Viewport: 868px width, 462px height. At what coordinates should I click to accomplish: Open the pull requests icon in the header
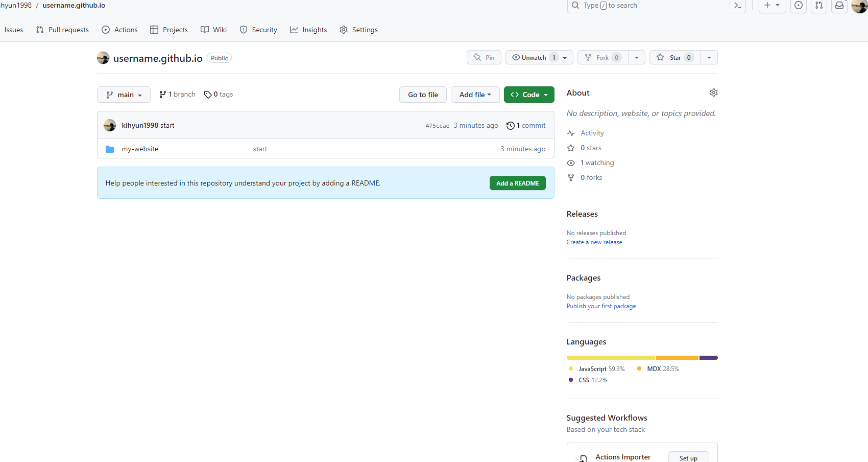tap(819, 6)
